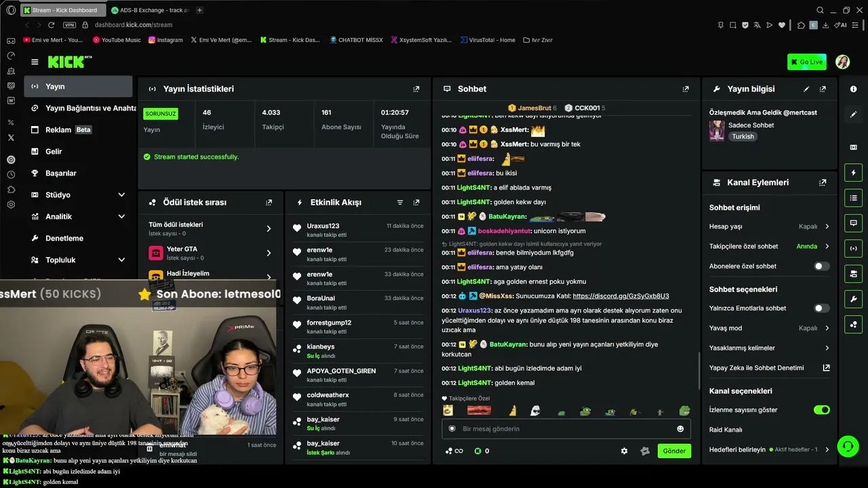Open the VirusTotal - Home bookmark
The width and height of the screenshot is (868, 488).
487,40
